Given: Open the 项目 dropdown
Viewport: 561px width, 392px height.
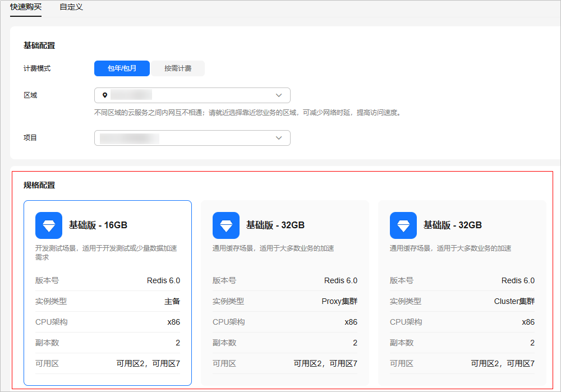Looking at the screenshot, I should click(192, 138).
